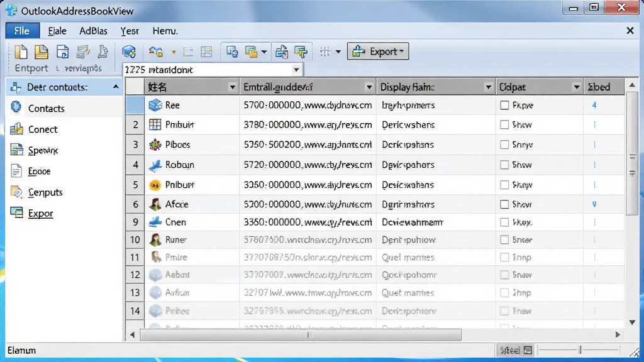Click the save document toolbar icon
644x362 pixels.
click(62, 52)
